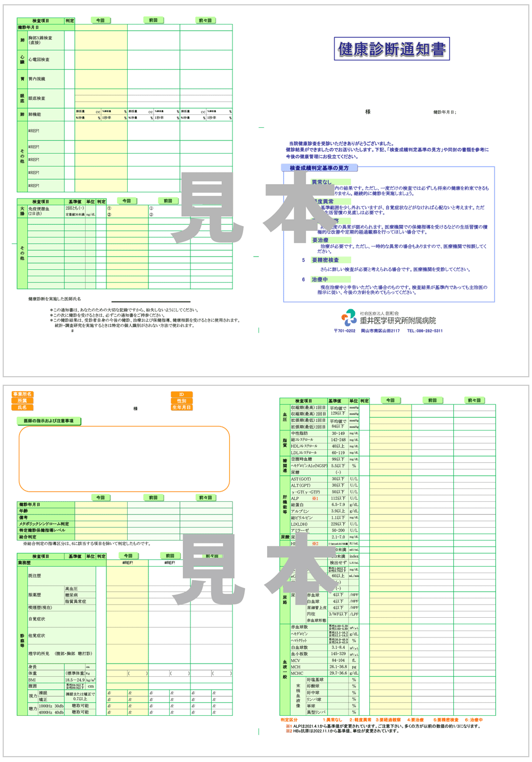Select the 要精密検査 heading in the criteria box
Viewport: 532px width, 762px height.
tap(325, 260)
